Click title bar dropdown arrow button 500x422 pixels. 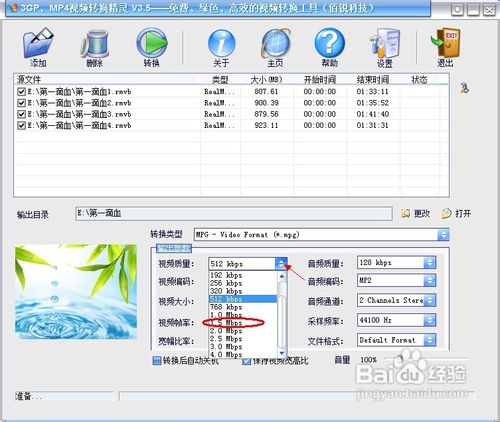457,10
